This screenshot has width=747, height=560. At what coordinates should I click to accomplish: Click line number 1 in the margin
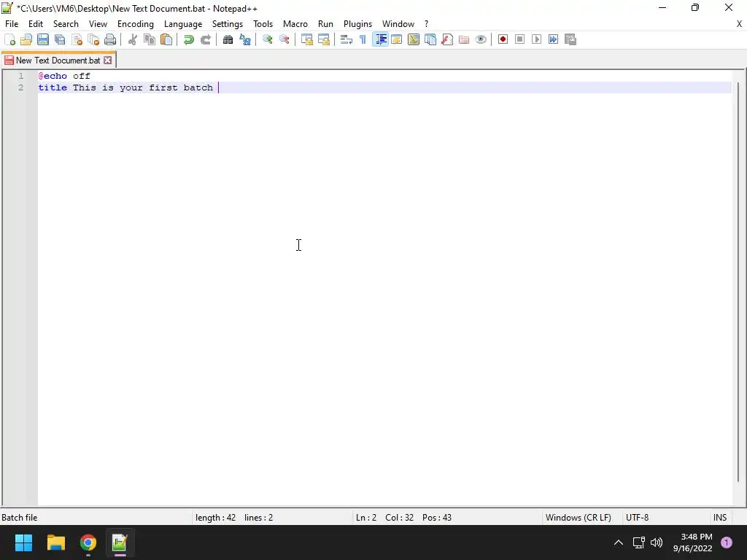(20, 76)
